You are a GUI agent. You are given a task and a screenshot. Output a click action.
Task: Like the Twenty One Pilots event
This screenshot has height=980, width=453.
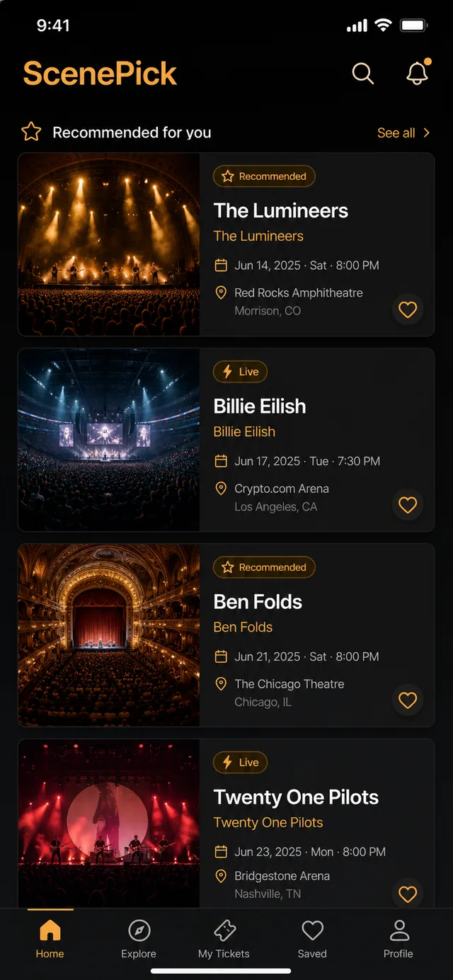coord(408,894)
